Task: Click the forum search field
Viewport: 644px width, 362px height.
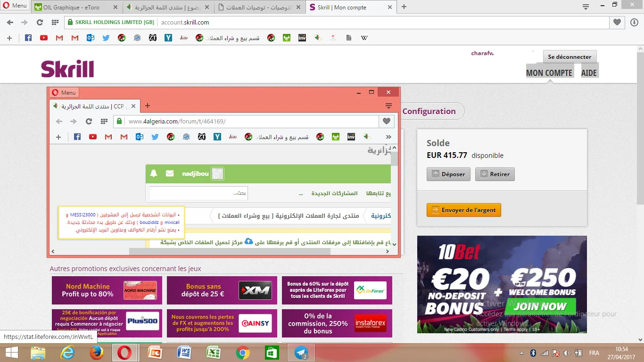Action: (198, 193)
